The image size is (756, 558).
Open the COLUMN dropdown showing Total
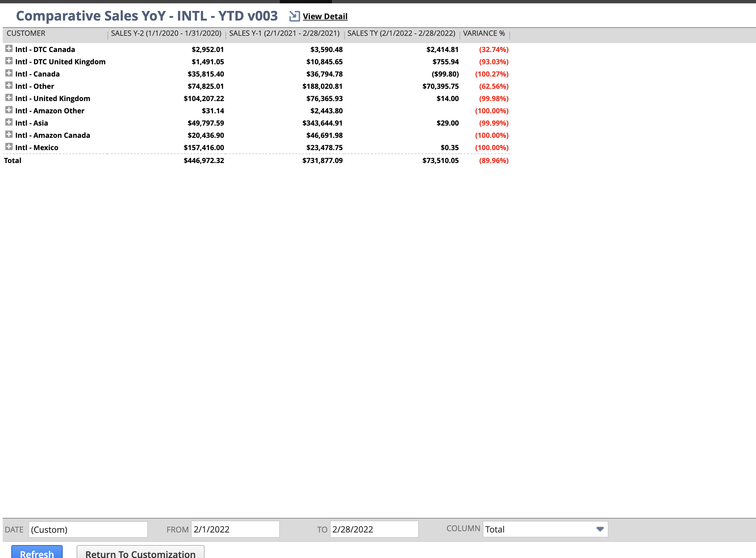click(x=545, y=529)
